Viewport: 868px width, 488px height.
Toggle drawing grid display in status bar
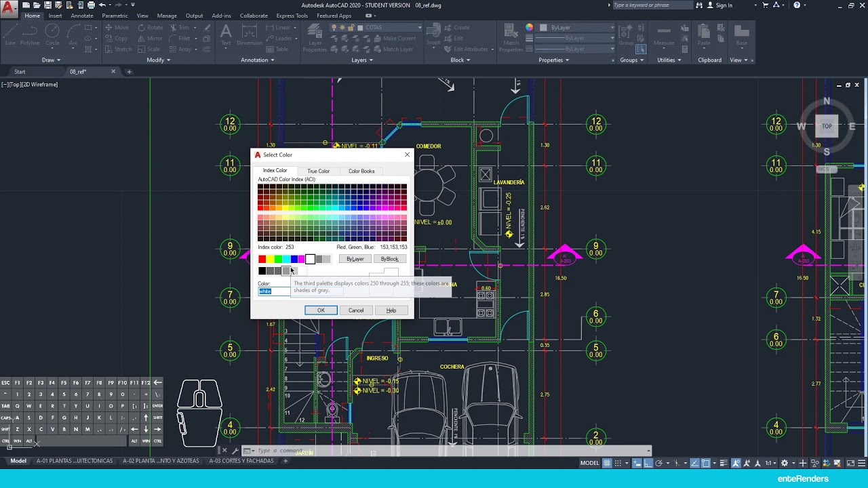point(607,463)
